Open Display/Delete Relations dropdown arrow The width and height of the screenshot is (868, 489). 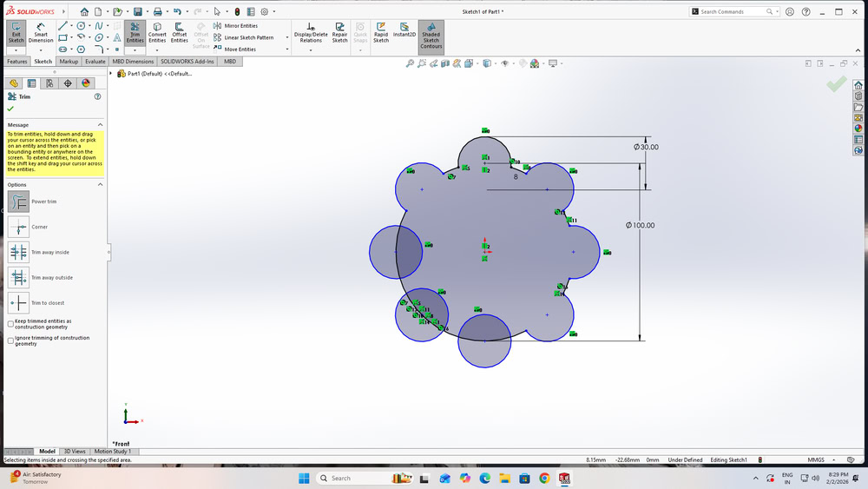pyautogui.click(x=311, y=50)
